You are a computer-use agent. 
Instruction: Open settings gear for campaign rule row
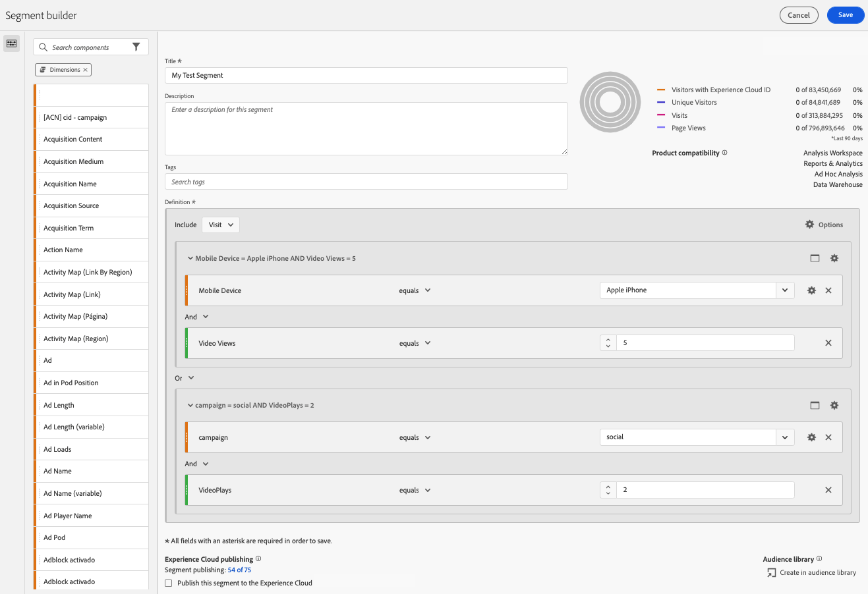coord(811,437)
